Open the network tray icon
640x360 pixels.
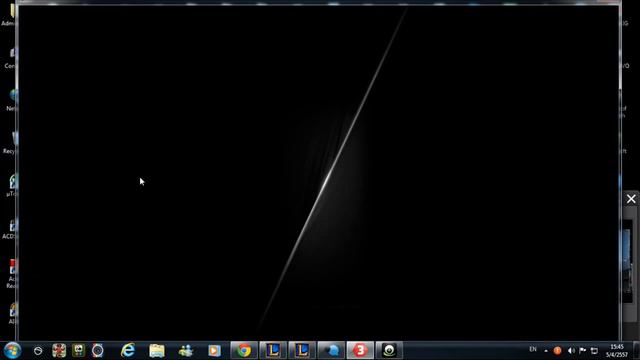(594, 351)
